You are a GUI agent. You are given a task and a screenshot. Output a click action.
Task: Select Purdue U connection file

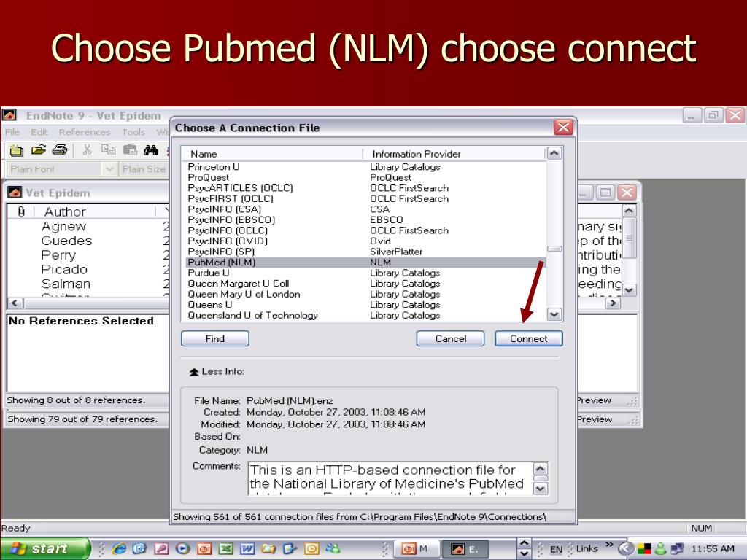pyautogui.click(x=365, y=273)
